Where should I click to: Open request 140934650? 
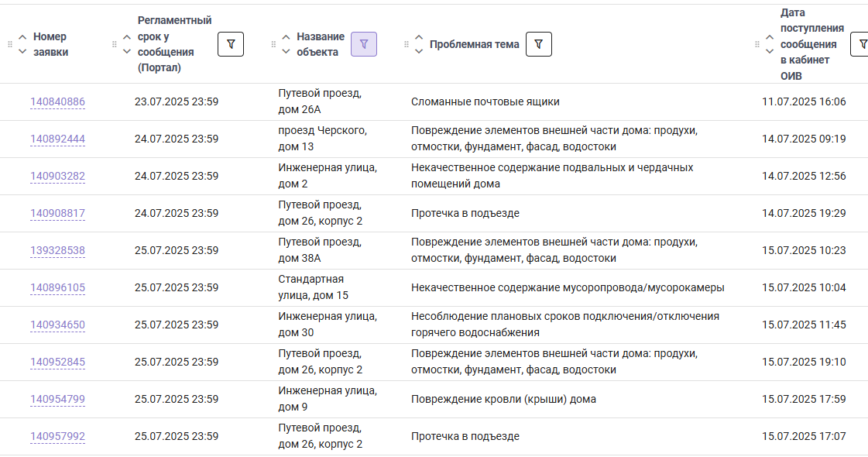point(57,325)
